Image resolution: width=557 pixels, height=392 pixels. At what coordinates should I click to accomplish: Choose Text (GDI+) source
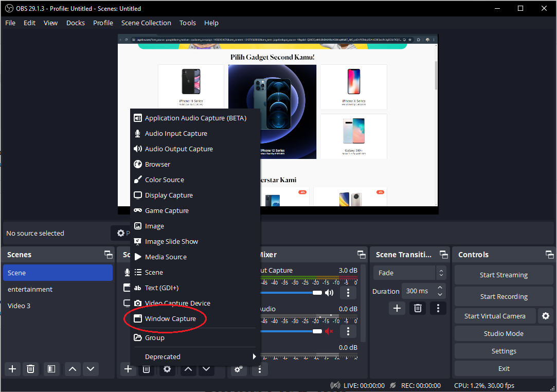194,288
